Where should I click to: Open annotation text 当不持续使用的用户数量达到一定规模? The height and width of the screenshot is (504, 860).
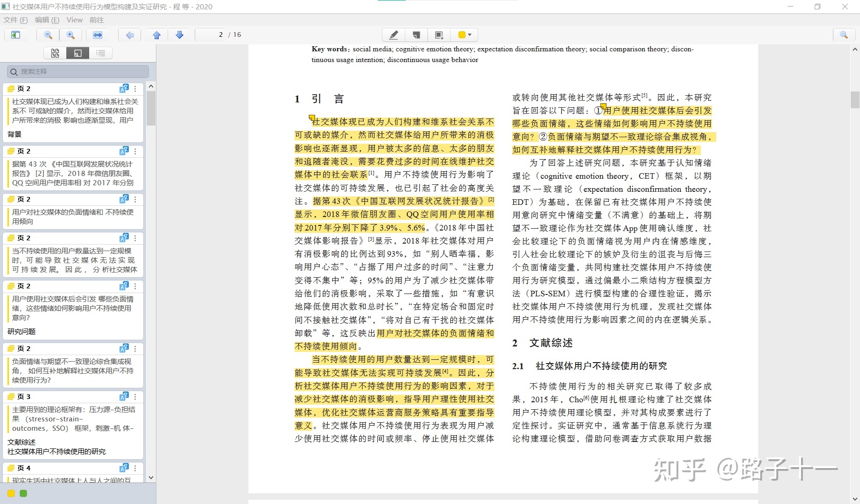74,260
